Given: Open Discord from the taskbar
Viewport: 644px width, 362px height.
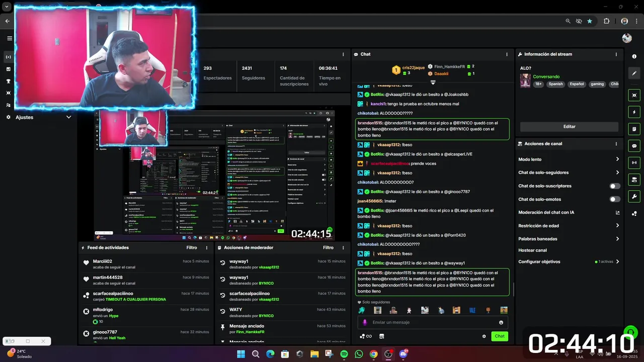Looking at the screenshot, I should [403, 354].
